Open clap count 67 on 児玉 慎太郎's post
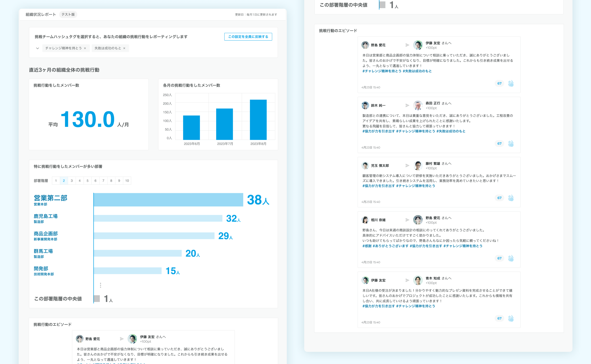 click(500, 198)
